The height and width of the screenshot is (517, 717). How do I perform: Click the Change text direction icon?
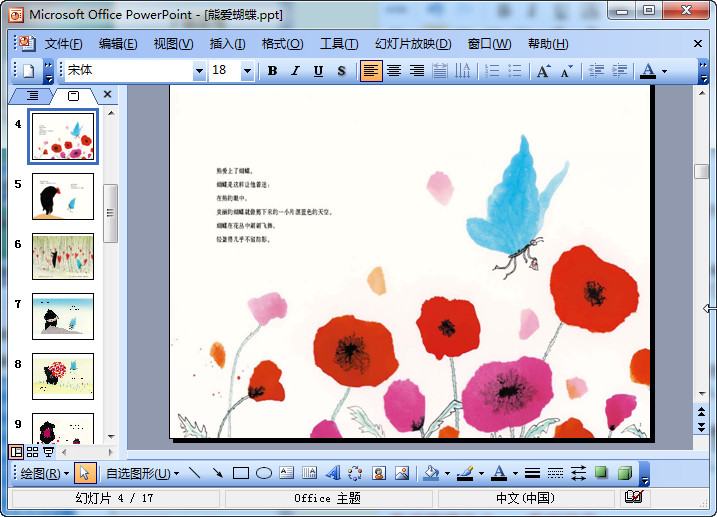[462, 71]
